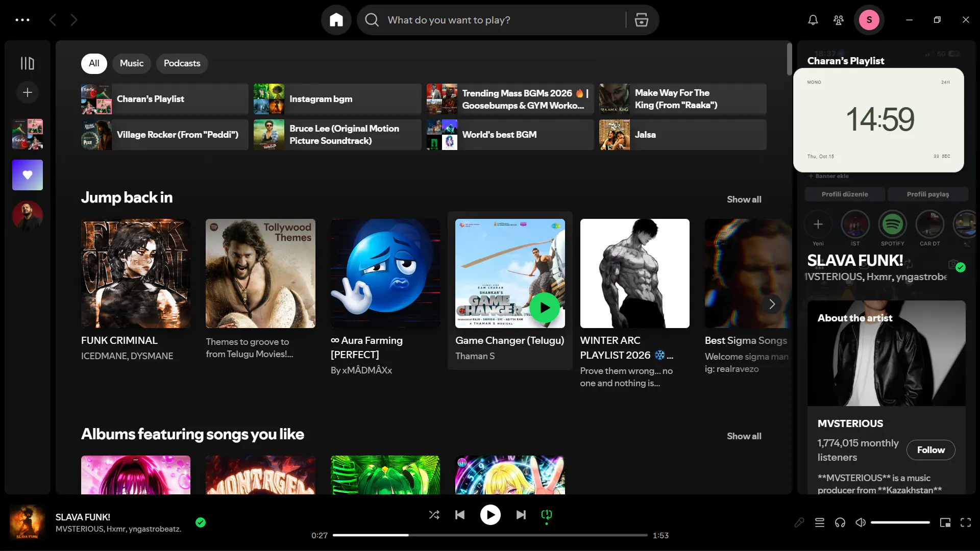Skip to previous track

(x=460, y=515)
